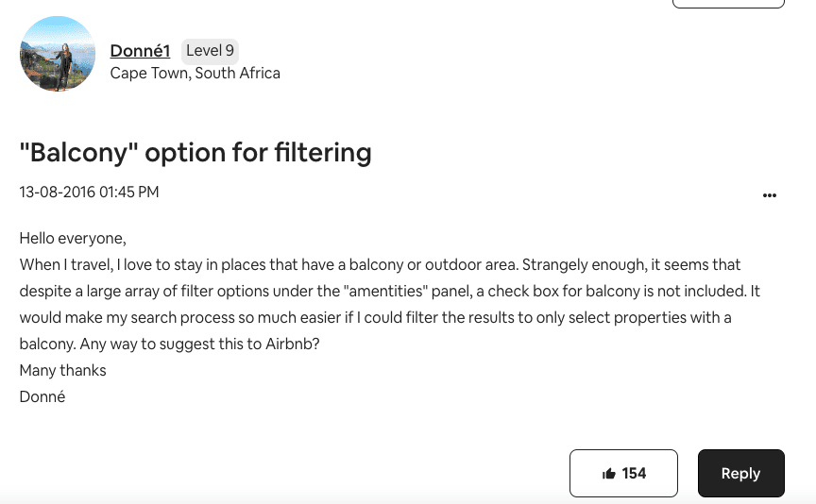Viewport: 816px width, 504px height.
Task: Click the thumbs-up like icon
Action: pyautogui.click(x=609, y=474)
